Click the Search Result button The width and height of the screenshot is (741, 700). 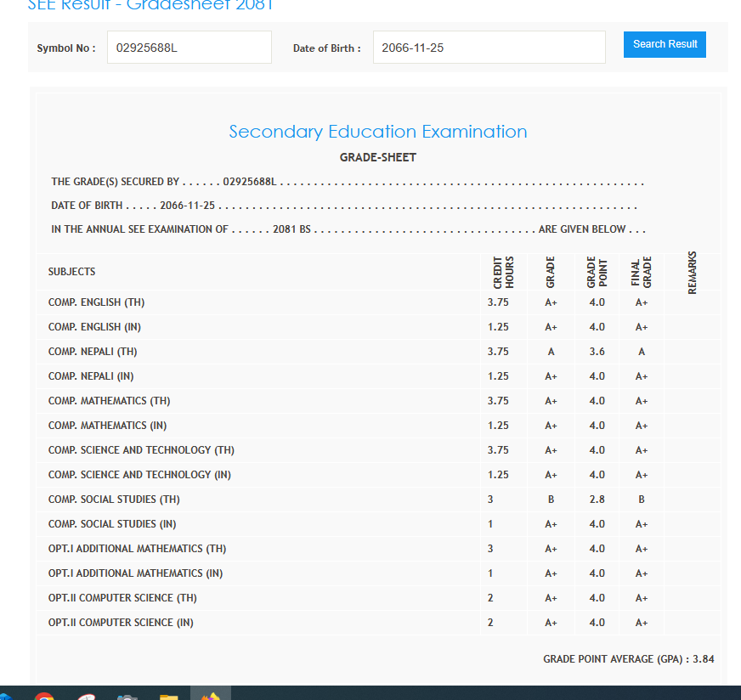coord(665,44)
